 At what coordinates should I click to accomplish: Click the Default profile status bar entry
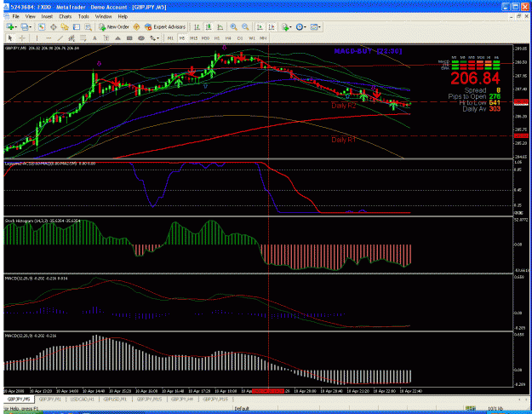[x=242, y=409]
